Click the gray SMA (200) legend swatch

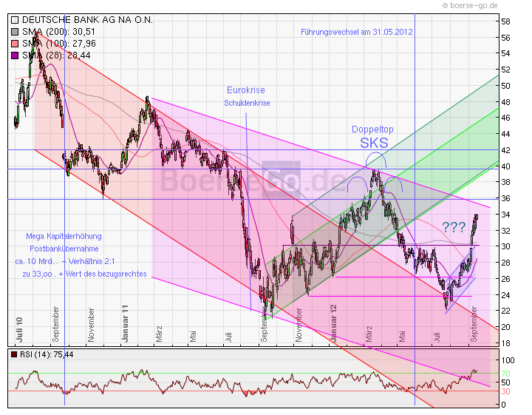point(15,32)
